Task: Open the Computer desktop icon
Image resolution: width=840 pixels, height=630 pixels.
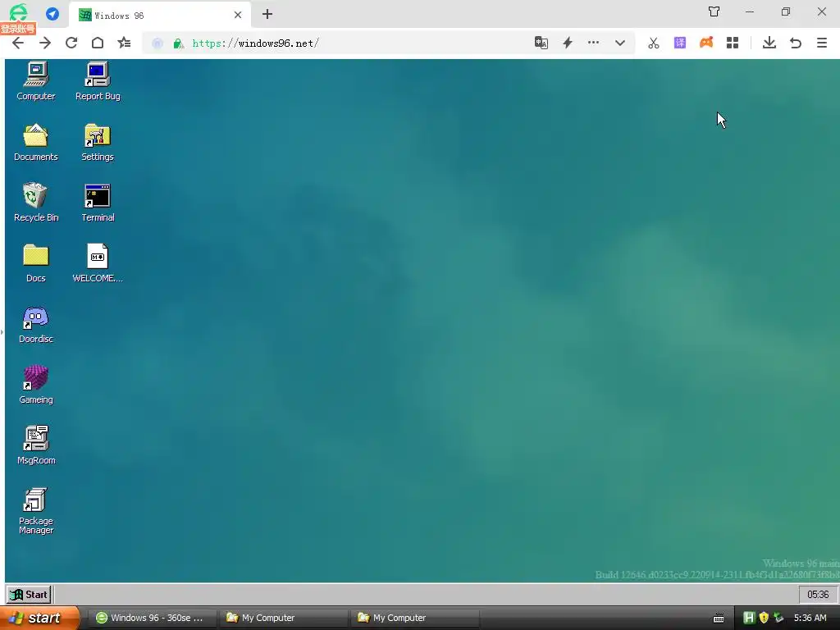Action: 36,81
